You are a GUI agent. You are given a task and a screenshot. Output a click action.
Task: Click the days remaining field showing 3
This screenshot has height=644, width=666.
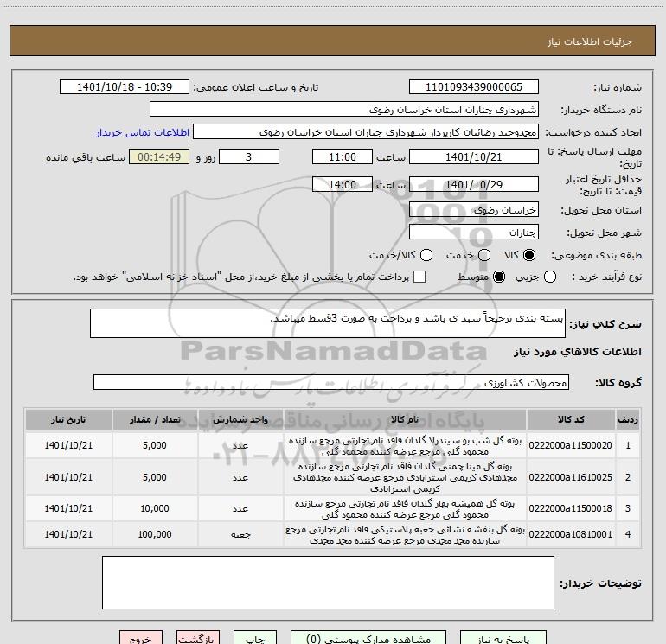[x=249, y=156]
